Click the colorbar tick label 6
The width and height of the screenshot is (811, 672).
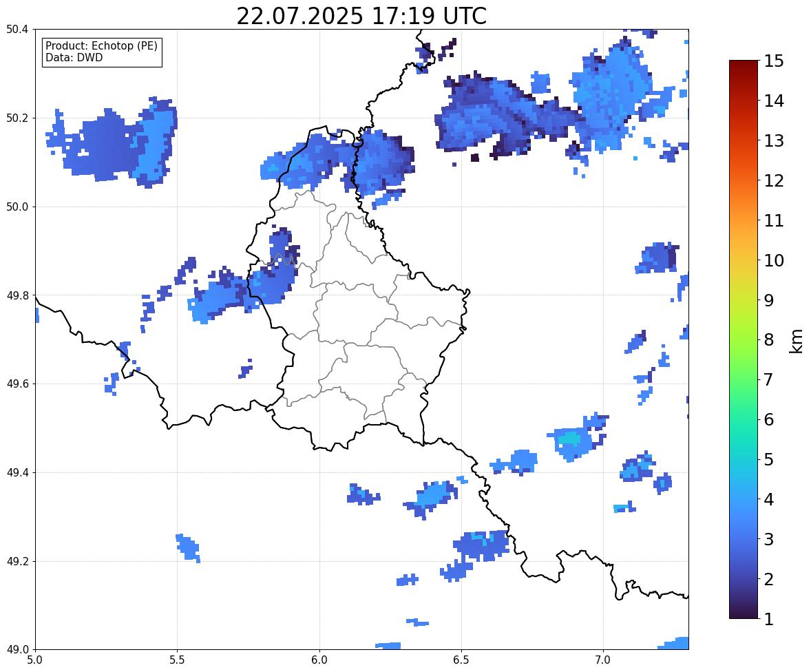pyautogui.click(x=768, y=419)
